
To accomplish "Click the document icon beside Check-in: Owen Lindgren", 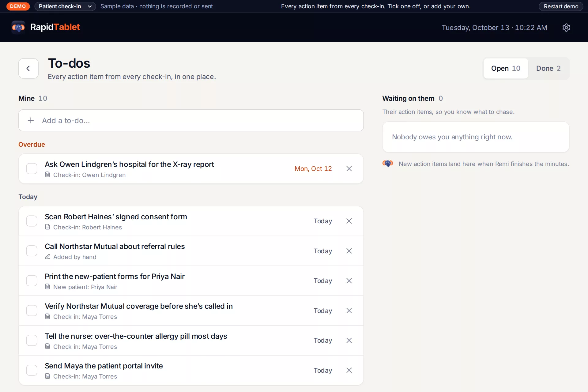I will point(47,175).
